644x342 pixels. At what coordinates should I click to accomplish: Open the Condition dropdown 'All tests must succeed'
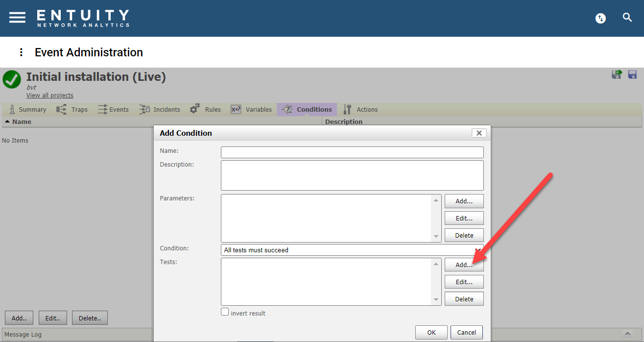tap(352, 250)
